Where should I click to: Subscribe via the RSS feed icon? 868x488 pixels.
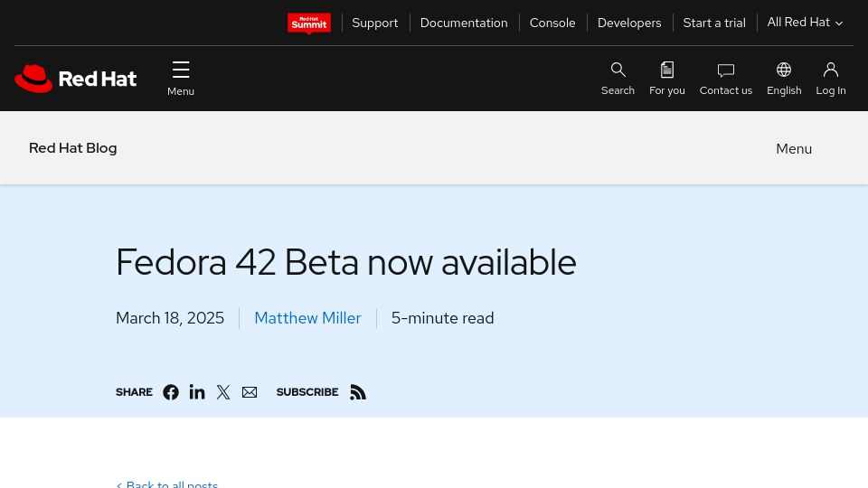click(358, 392)
